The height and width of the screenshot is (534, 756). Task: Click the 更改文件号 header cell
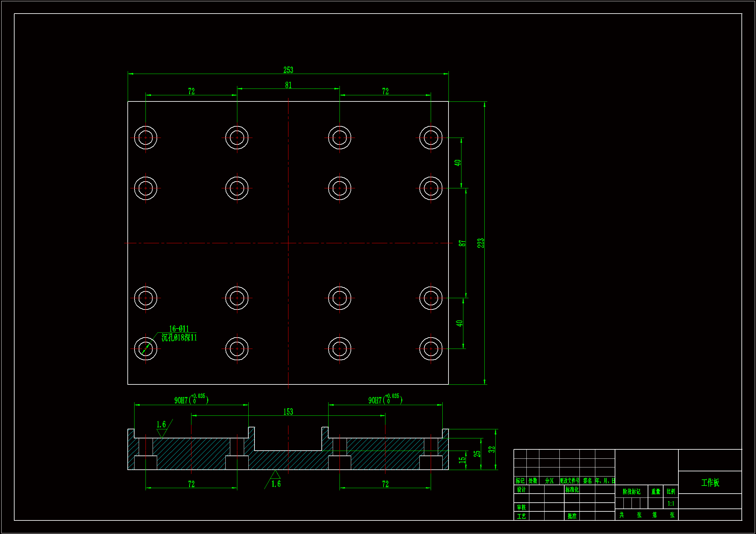point(569,481)
